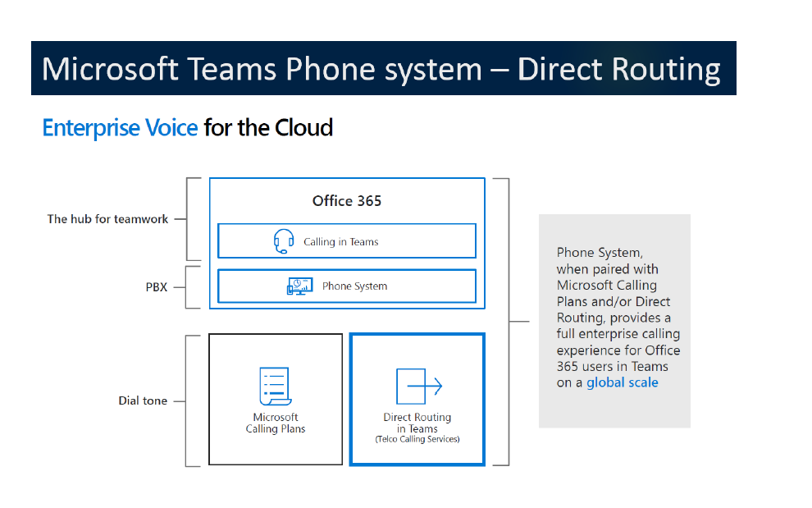Select the slide title banner text
The height and width of the screenshot is (508, 812).
click(x=381, y=69)
